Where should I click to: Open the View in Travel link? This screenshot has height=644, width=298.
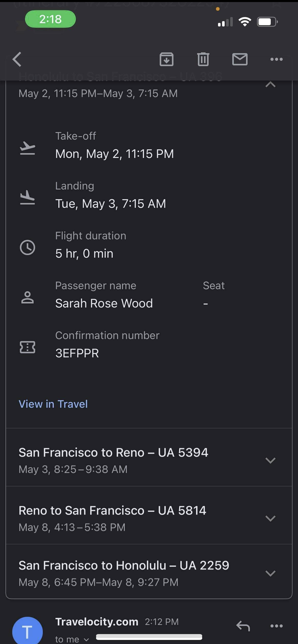[53, 404]
